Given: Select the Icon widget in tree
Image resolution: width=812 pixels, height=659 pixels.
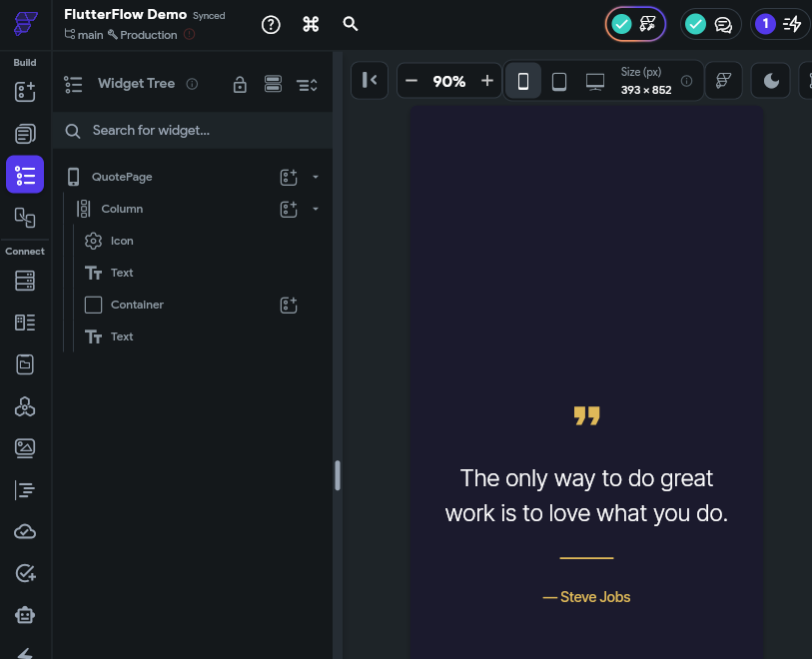Looking at the screenshot, I should 193,241.
